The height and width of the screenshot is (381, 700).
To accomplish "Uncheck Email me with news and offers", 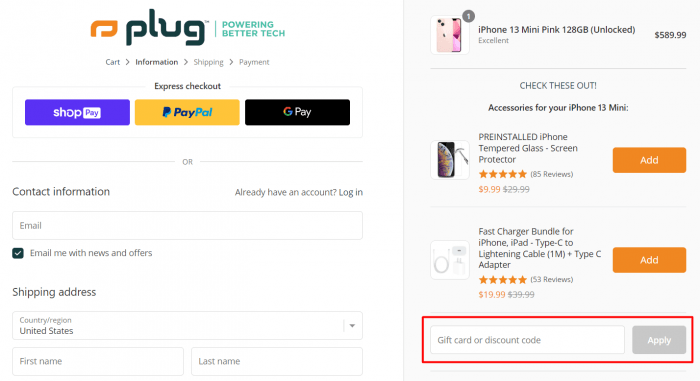I will [18, 253].
